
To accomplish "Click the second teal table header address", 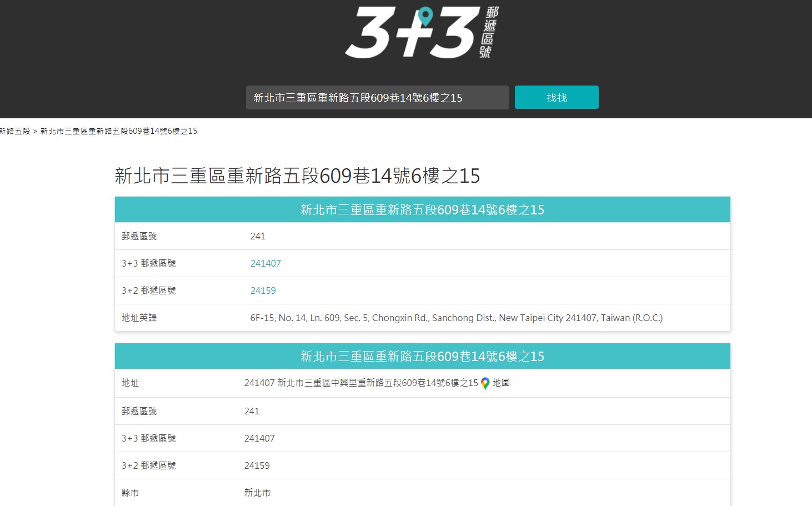I will point(422,357).
